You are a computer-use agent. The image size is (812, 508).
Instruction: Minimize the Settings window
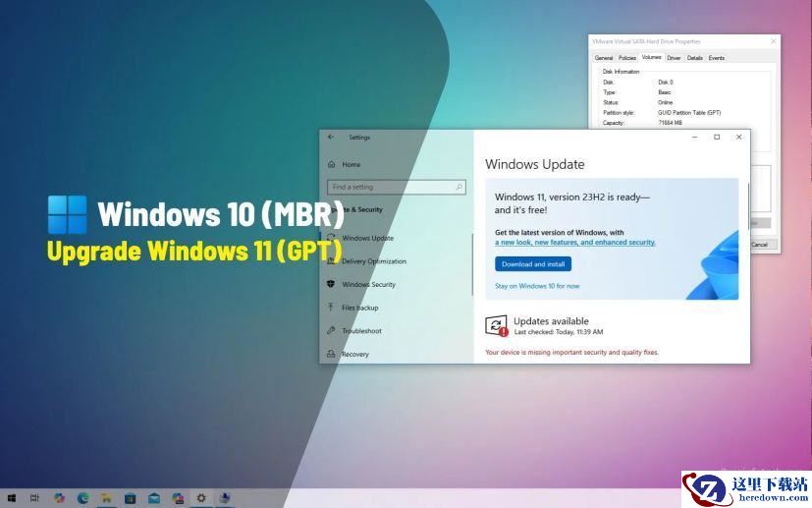coord(695,137)
